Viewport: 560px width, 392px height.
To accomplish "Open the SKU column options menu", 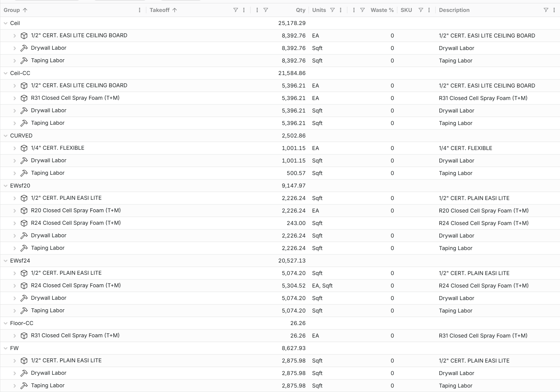I will click(x=429, y=10).
